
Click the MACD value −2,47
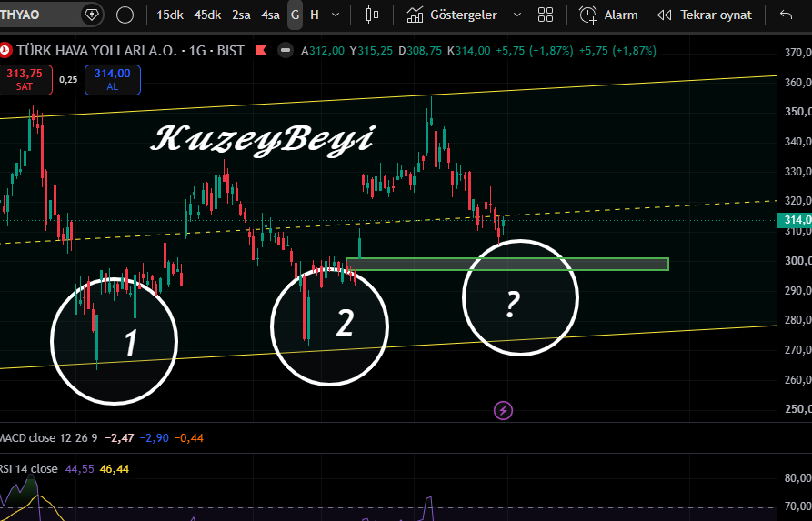click(119, 438)
